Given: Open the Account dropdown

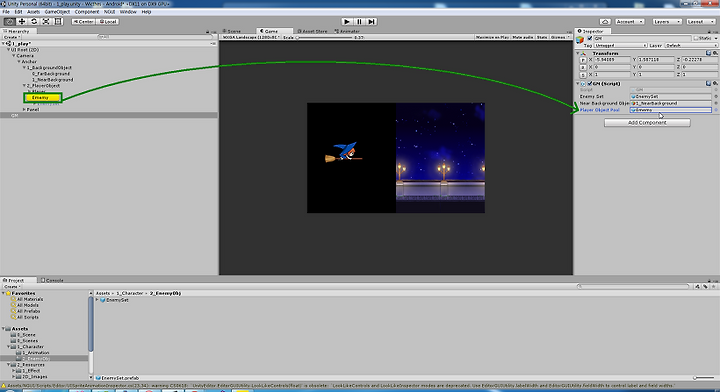Looking at the screenshot, I should click(629, 22).
